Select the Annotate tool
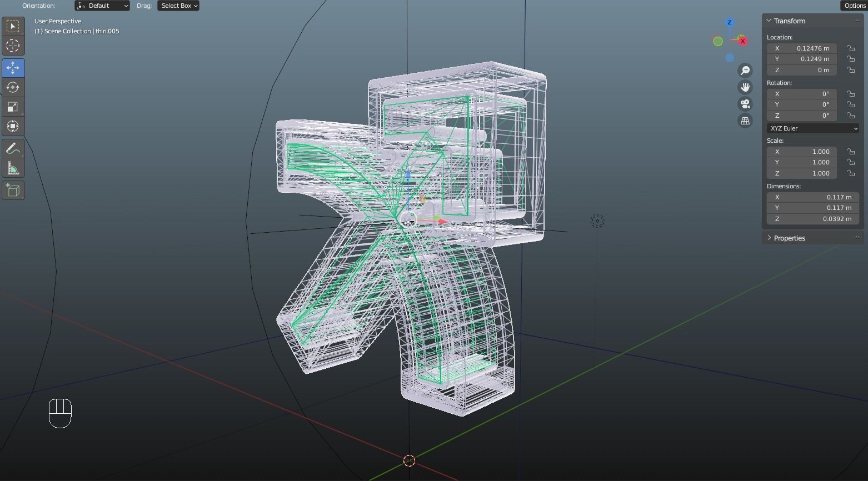The image size is (868, 481). click(x=13, y=149)
